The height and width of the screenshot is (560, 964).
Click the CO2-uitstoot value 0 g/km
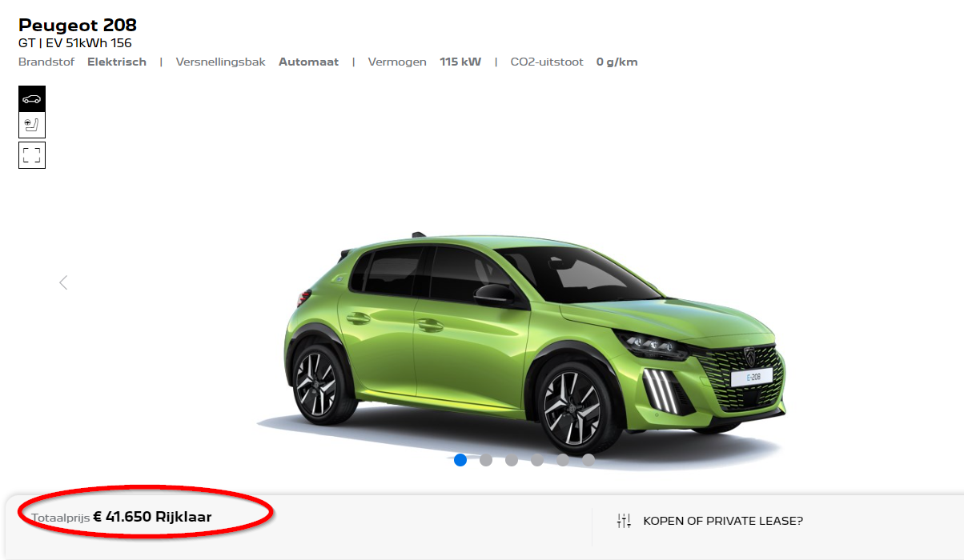pos(617,62)
